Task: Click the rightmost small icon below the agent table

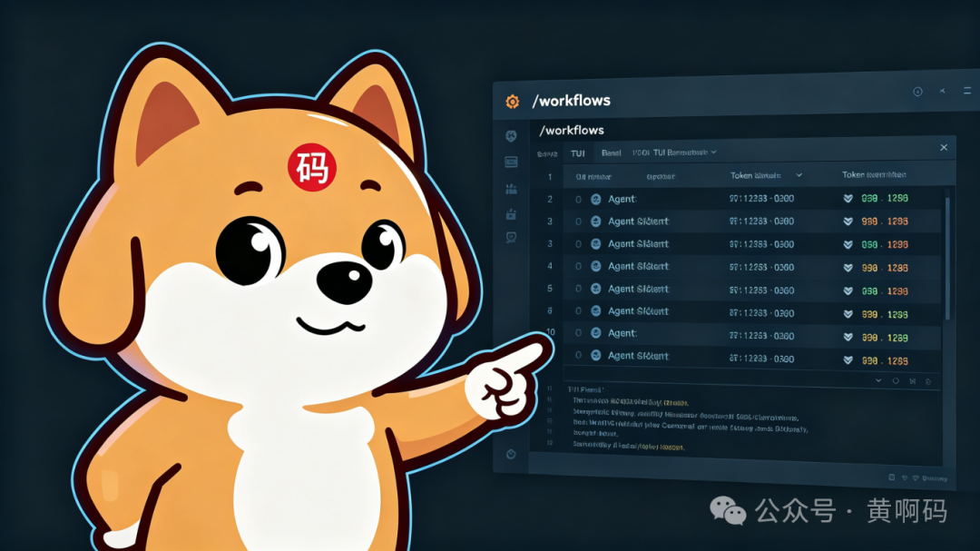Action: (928, 381)
